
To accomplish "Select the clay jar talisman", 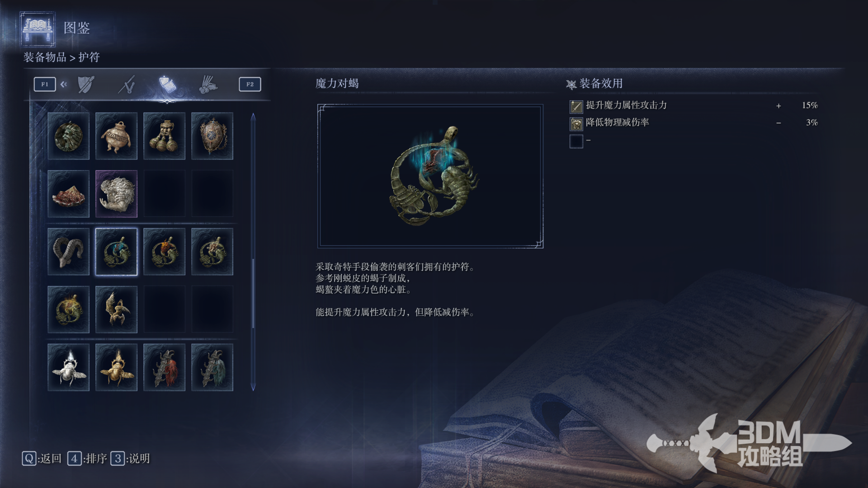I will click(116, 136).
